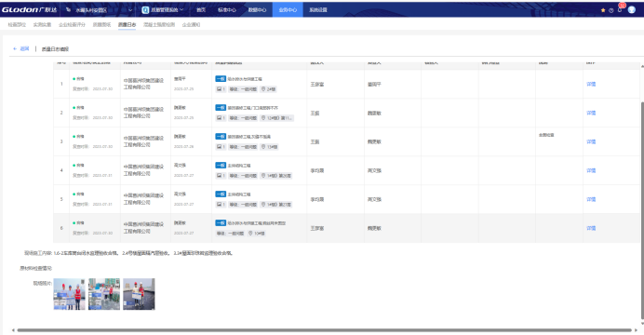Switch to the 质量日志 tab
This screenshot has height=335, width=644.
coord(127,24)
